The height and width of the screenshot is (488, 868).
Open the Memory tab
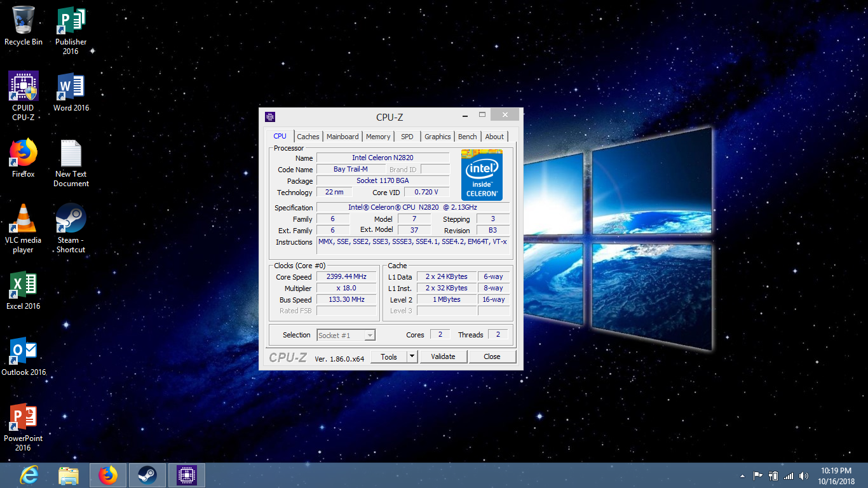pyautogui.click(x=378, y=137)
